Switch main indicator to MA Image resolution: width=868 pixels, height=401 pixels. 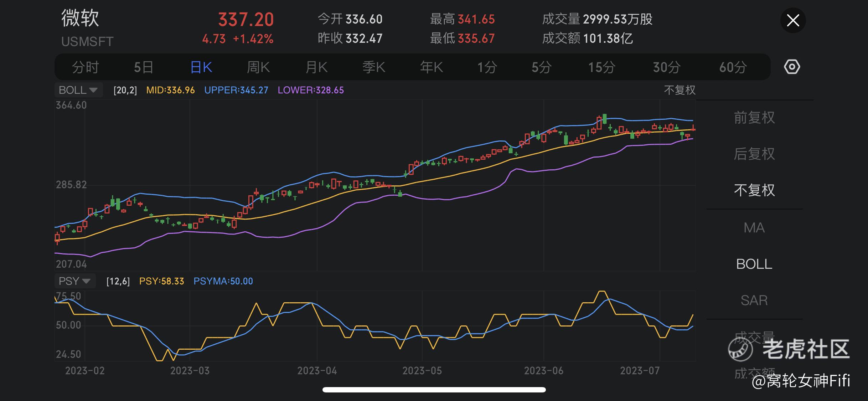tap(754, 228)
